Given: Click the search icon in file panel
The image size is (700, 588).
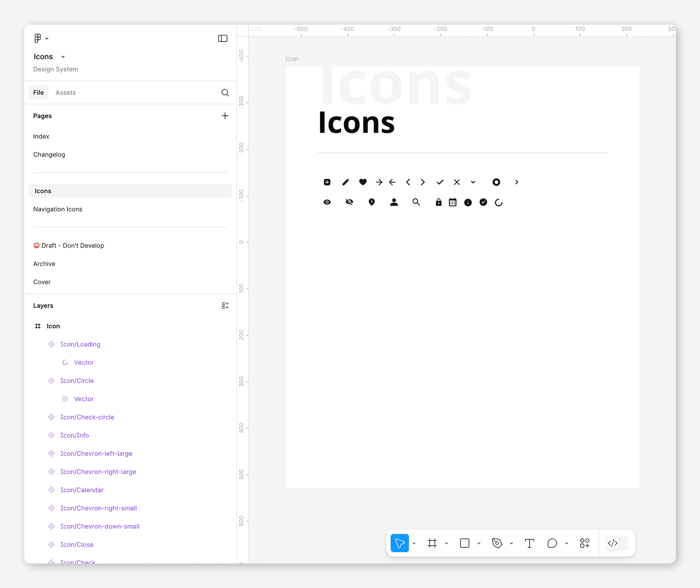Looking at the screenshot, I should click(x=225, y=93).
